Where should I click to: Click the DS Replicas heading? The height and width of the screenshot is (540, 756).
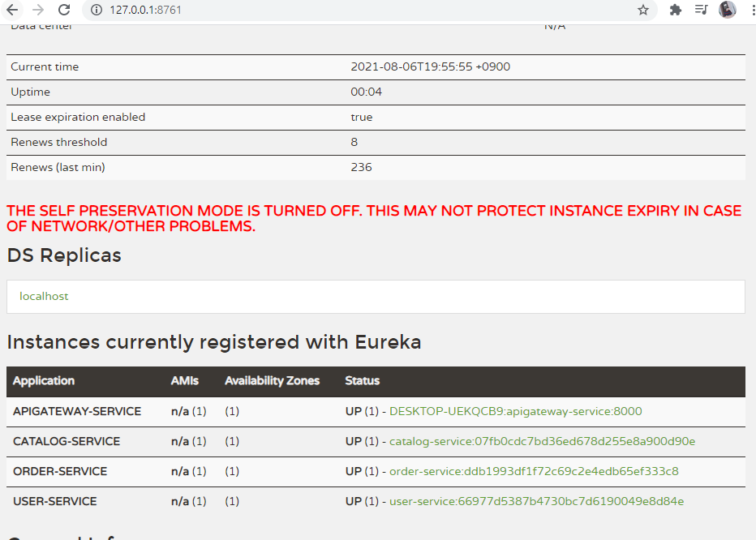[64, 255]
